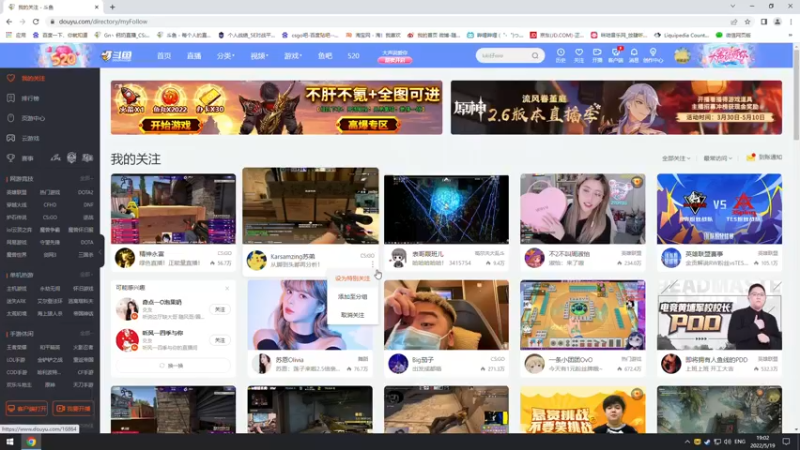Open 原神 2.6版本直播季 banner
Image resolution: width=800 pixels, height=450 pixels.
pos(616,108)
